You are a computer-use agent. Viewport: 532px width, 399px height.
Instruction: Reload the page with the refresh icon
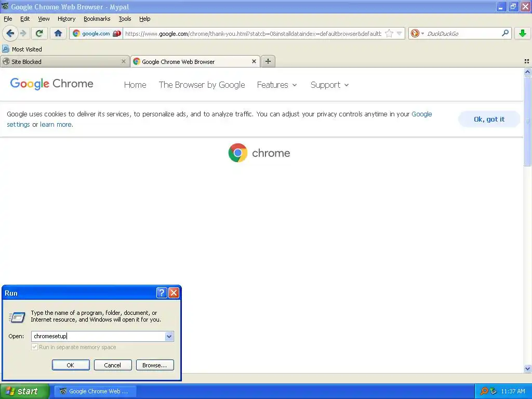coord(39,33)
